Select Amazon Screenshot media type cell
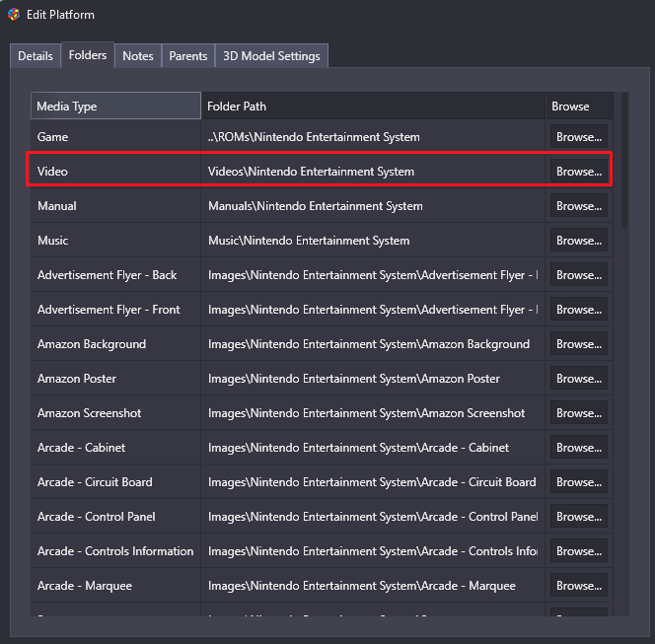The height and width of the screenshot is (644, 655). [115, 413]
